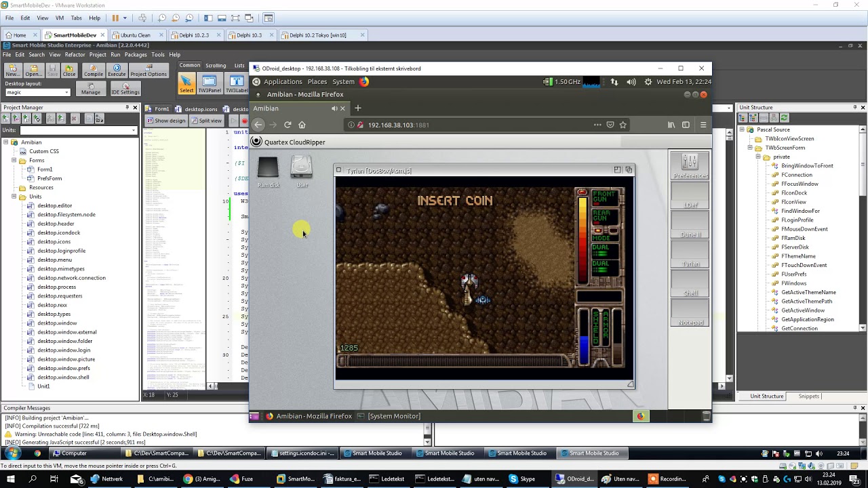Pin the Unit Structure panel
The height and width of the screenshot is (488, 868).
[x=854, y=107]
